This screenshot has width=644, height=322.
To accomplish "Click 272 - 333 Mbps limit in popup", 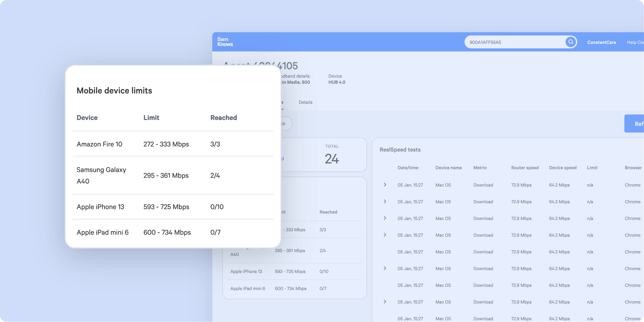I will tap(166, 144).
